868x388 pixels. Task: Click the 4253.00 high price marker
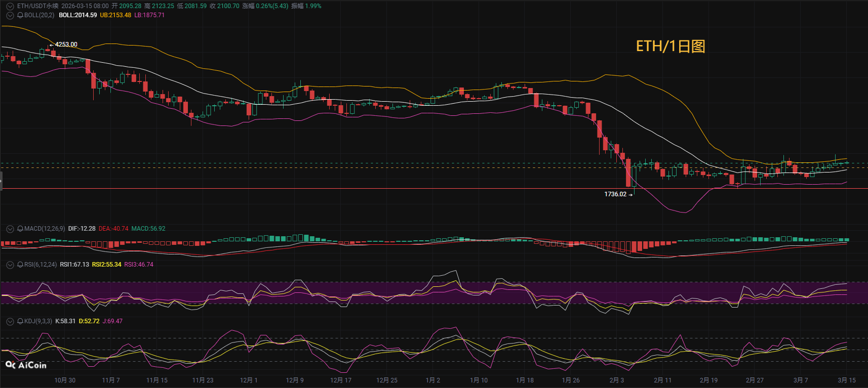(66, 45)
